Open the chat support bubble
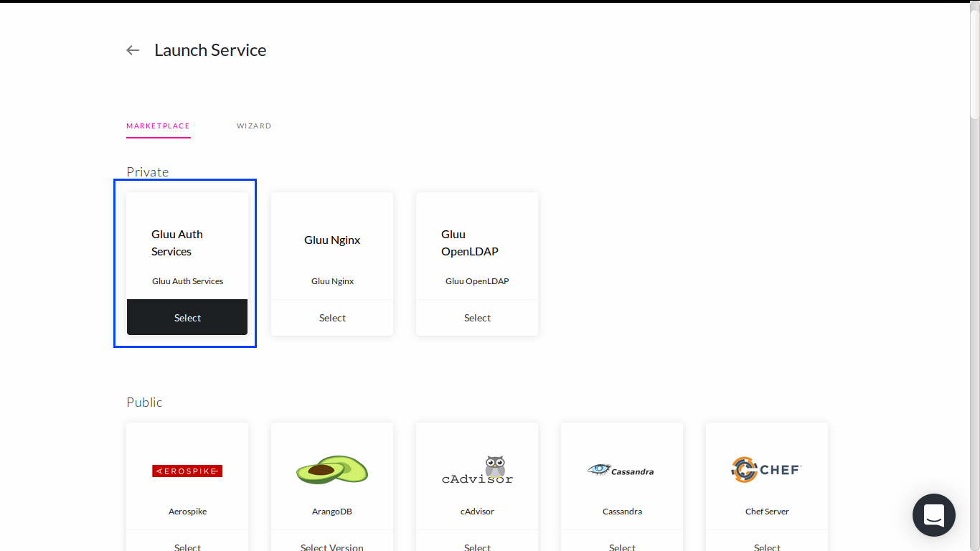 click(x=933, y=514)
